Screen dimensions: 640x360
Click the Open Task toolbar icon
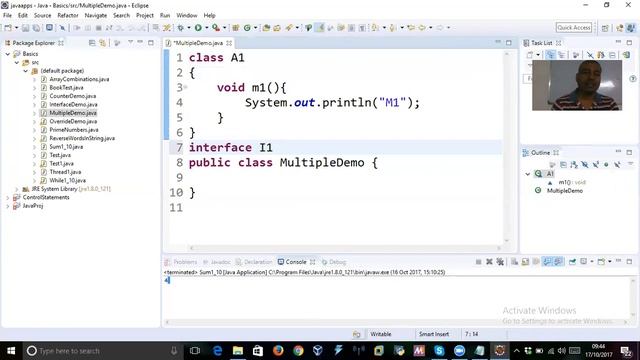(x=277, y=28)
